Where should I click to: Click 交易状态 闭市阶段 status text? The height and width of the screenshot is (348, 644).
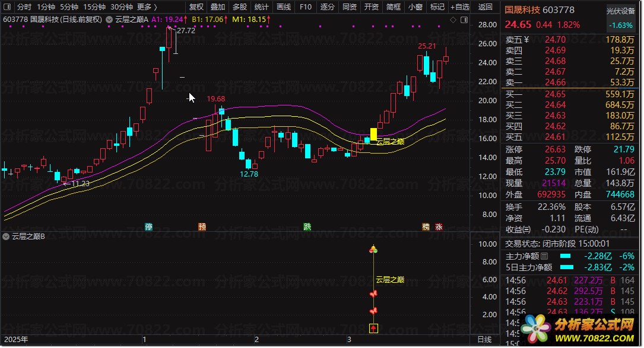(x=557, y=244)
